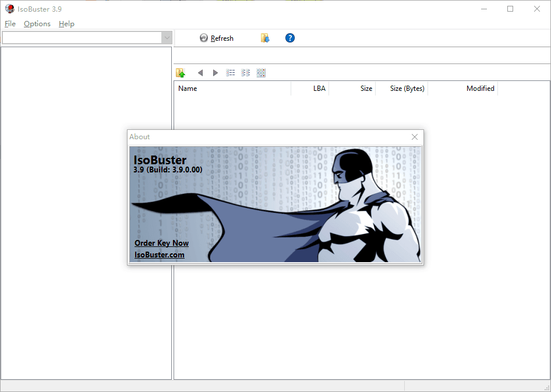This screenshot has width=551, height=392.
Task: Open the Help menu
Action: 66,23
